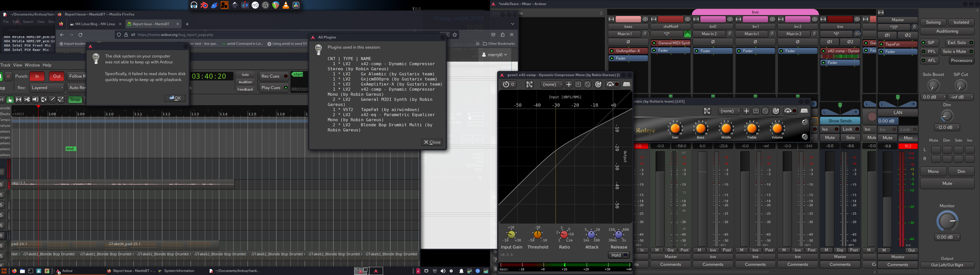Open the Rec mode Layered dropdown
The height and width of the screenshot is (275, 980).
pyautogui.click(x=47, y=88)
